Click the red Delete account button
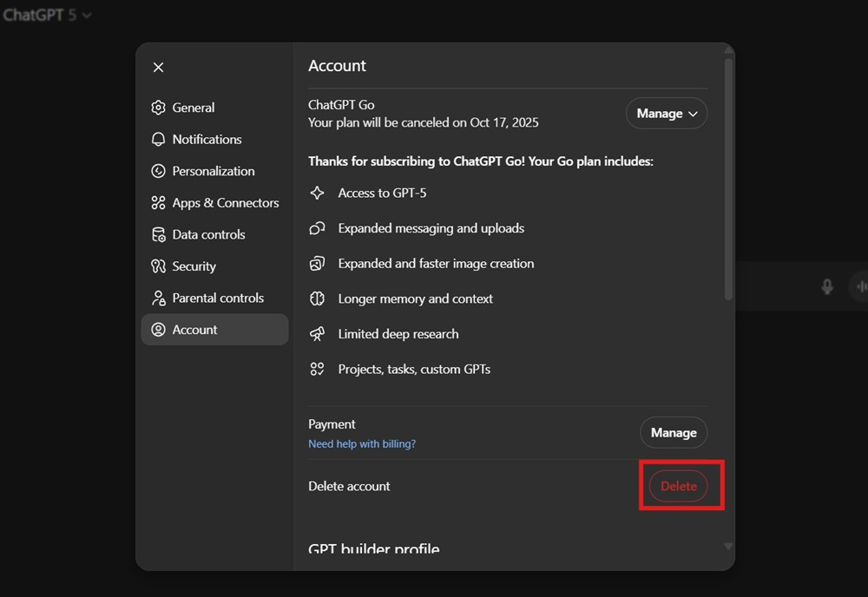 [x=678, y=486]
